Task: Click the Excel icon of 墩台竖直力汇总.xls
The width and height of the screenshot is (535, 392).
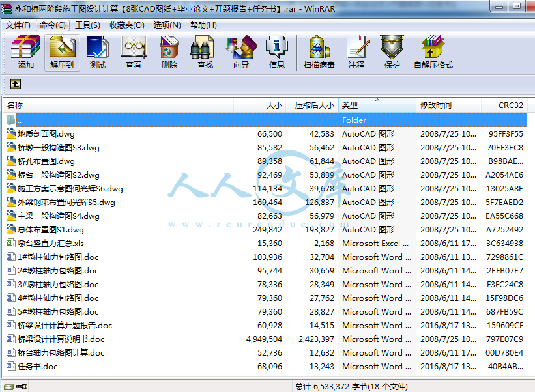Action: [11, 243]
